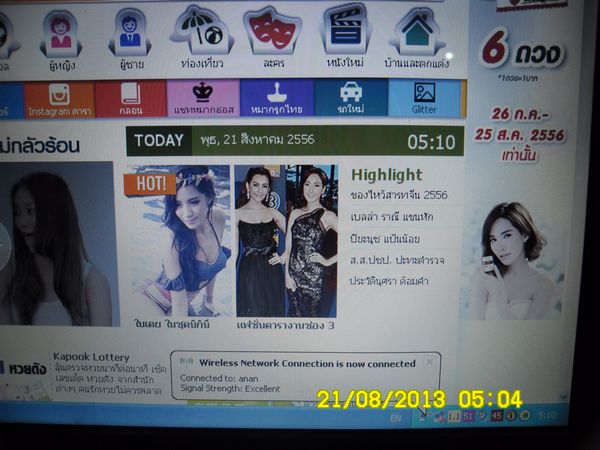Open the ละคร drama masks icon
The width and height of the screenshot is (600, 450).
tap(272, 31)
